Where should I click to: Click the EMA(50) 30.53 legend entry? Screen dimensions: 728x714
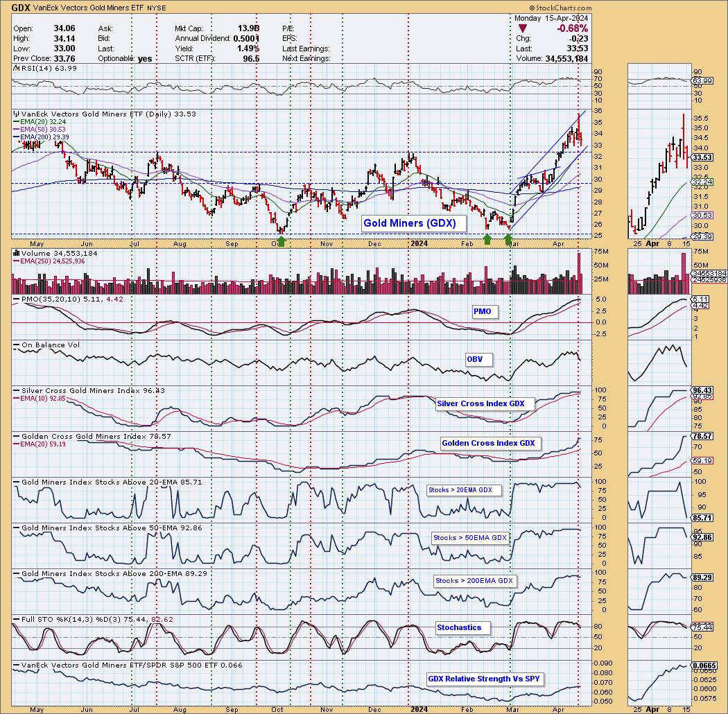click(40, 129)
